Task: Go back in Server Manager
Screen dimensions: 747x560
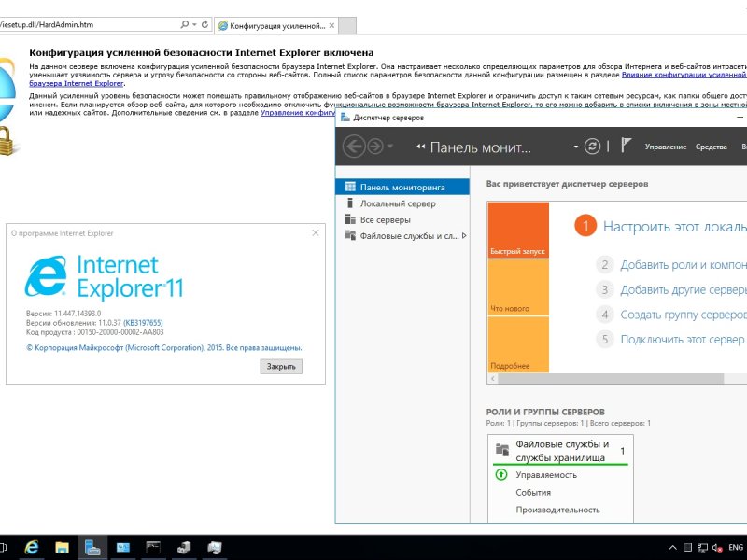Action: (x=354, y=147)
